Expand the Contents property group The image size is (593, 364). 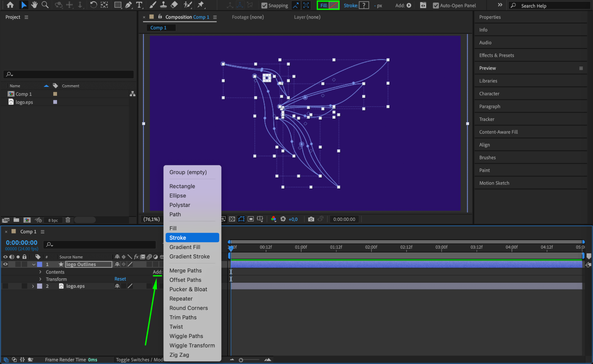[x=40, y=272]
